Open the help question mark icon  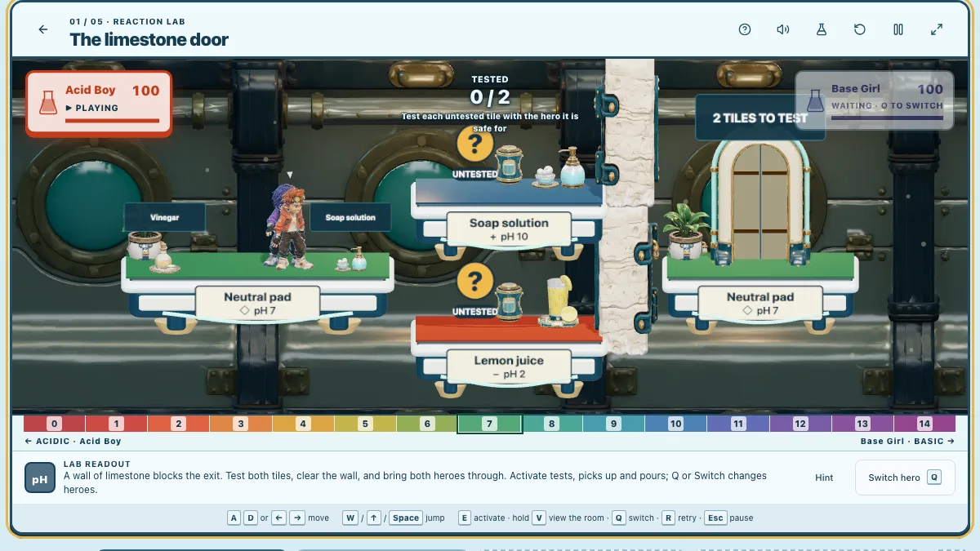click(x=745, y=29)
